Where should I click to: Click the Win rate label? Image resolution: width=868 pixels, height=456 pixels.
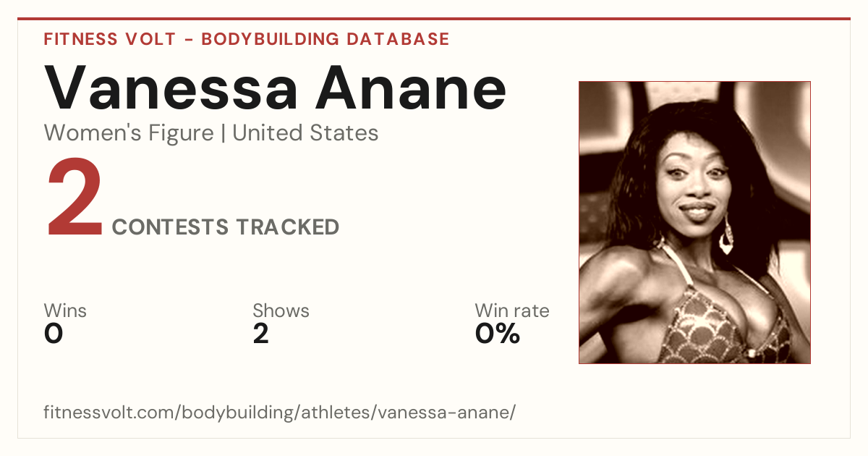511,311
